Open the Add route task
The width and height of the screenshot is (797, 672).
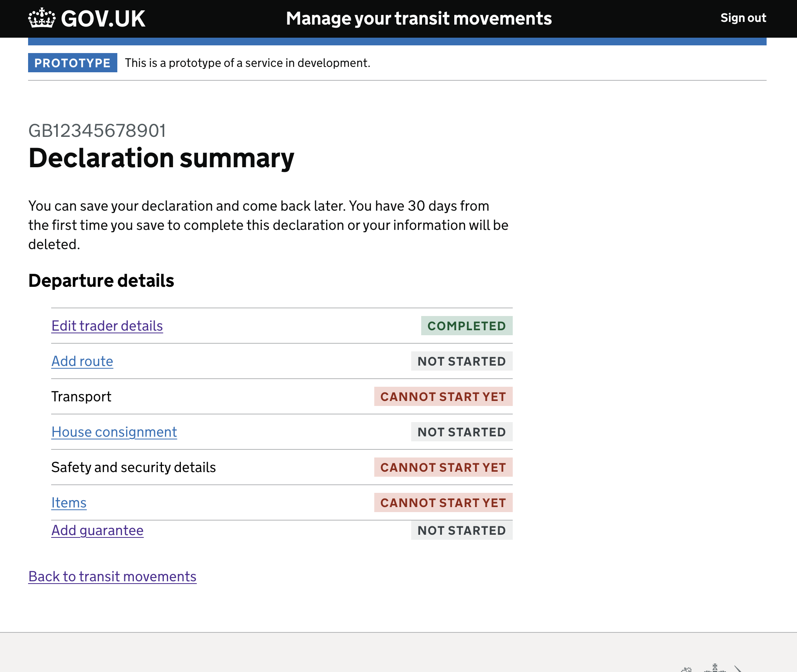click(x=82, y=361)
